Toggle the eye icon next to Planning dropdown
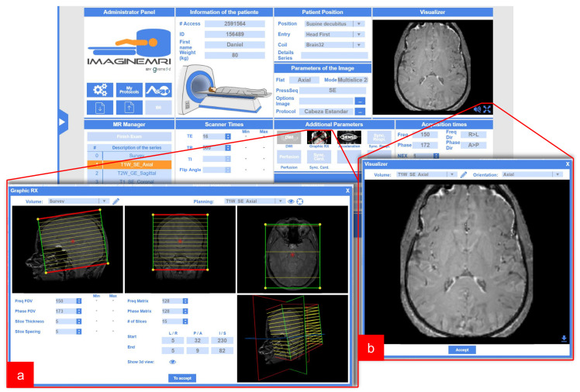 pyautogui.click(x=291, y=201)
